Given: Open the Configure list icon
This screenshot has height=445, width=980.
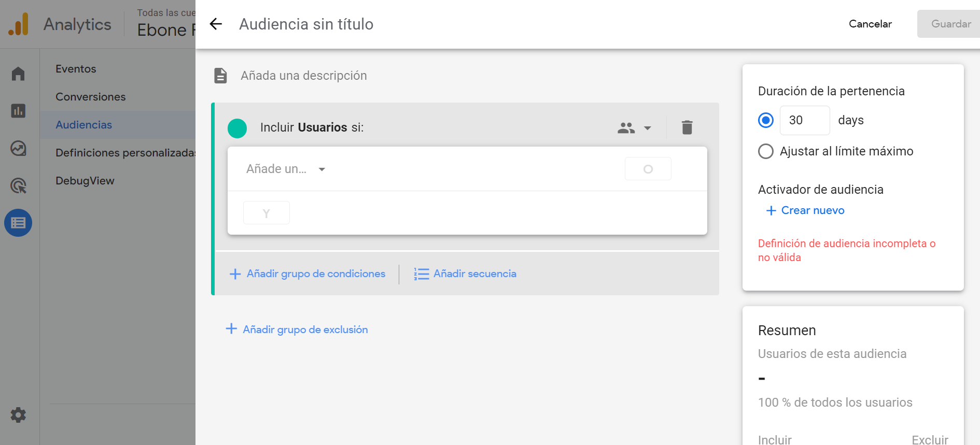Looking at the screenshot, I should [18, 223].
